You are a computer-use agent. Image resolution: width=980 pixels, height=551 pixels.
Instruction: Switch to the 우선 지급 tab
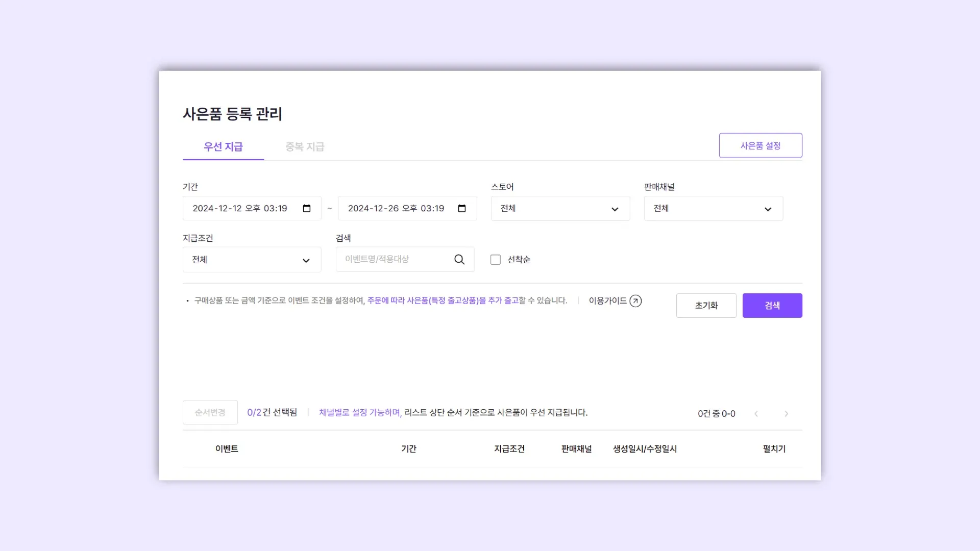223,147
